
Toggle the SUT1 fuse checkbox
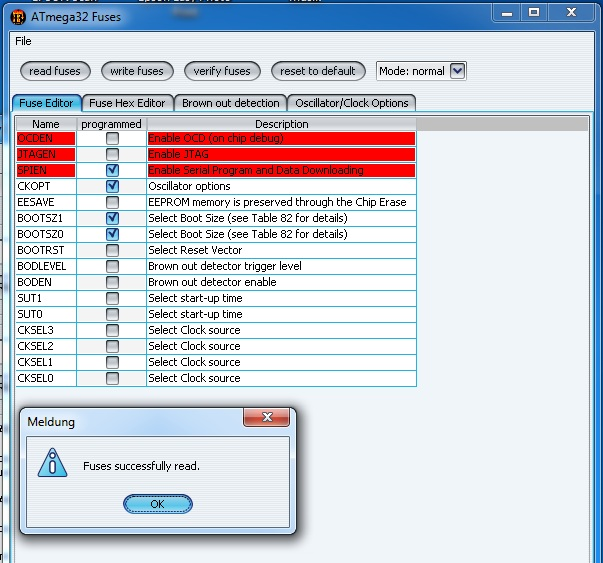[x=112, y=298]
